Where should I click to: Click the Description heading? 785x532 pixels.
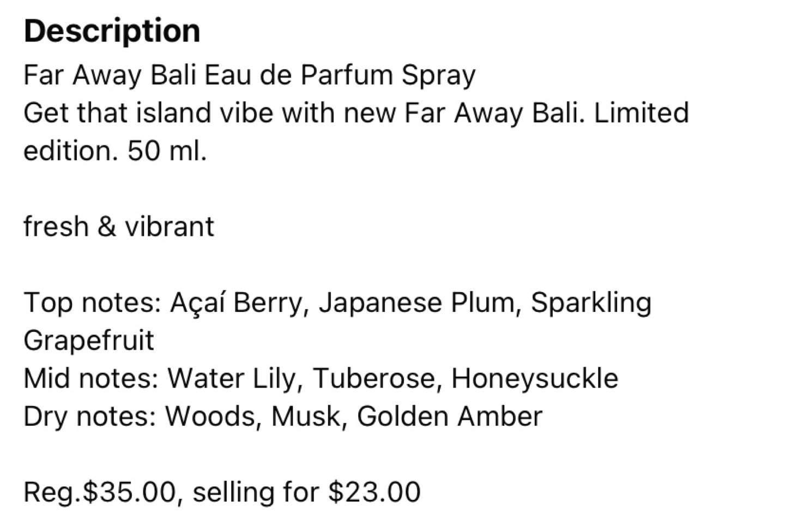point(112,31)
